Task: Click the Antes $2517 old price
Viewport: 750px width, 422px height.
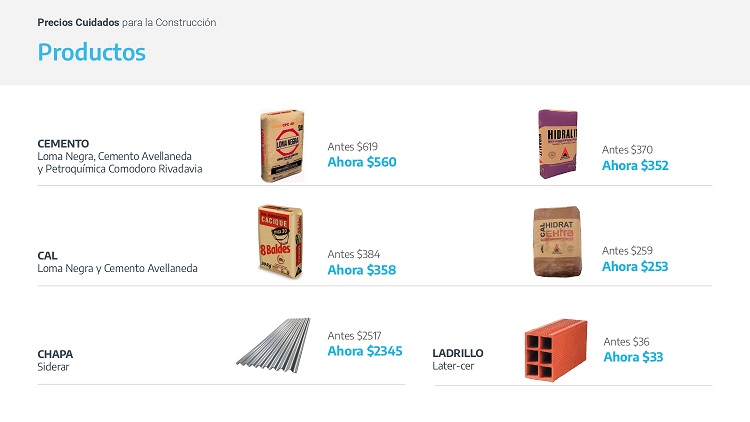Action: point(354,335)
